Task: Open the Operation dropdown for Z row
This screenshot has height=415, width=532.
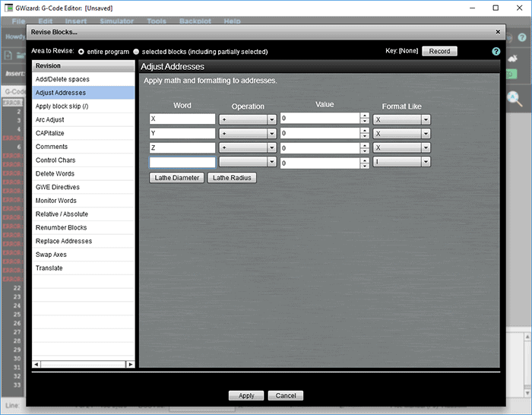Action: (248, 147)
